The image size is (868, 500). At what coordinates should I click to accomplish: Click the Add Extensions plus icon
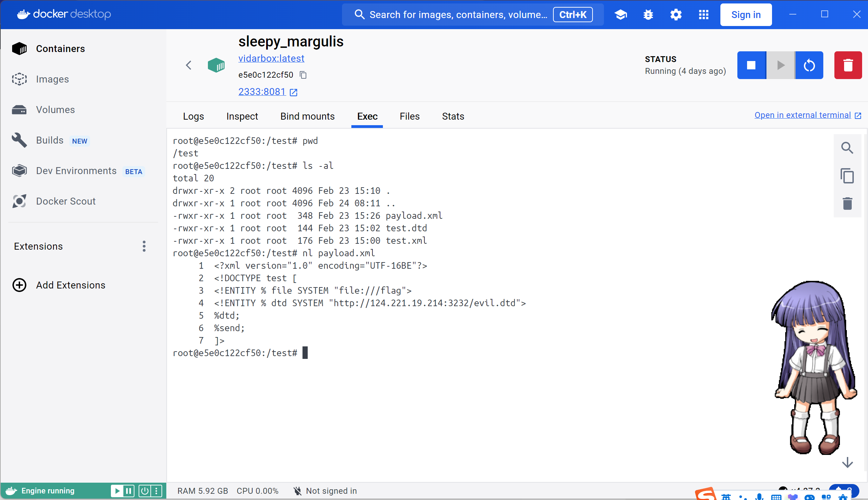click(19, 285)
